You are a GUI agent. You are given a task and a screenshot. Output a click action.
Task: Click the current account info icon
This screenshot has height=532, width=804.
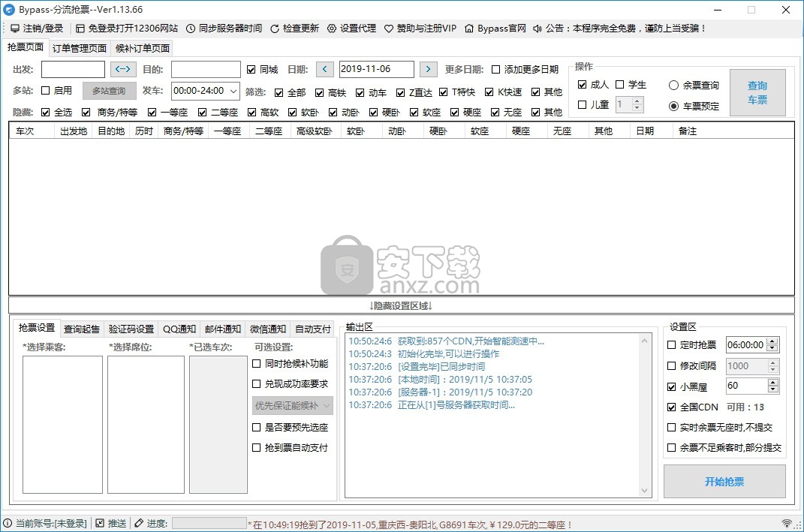click(x=8, y=523)
